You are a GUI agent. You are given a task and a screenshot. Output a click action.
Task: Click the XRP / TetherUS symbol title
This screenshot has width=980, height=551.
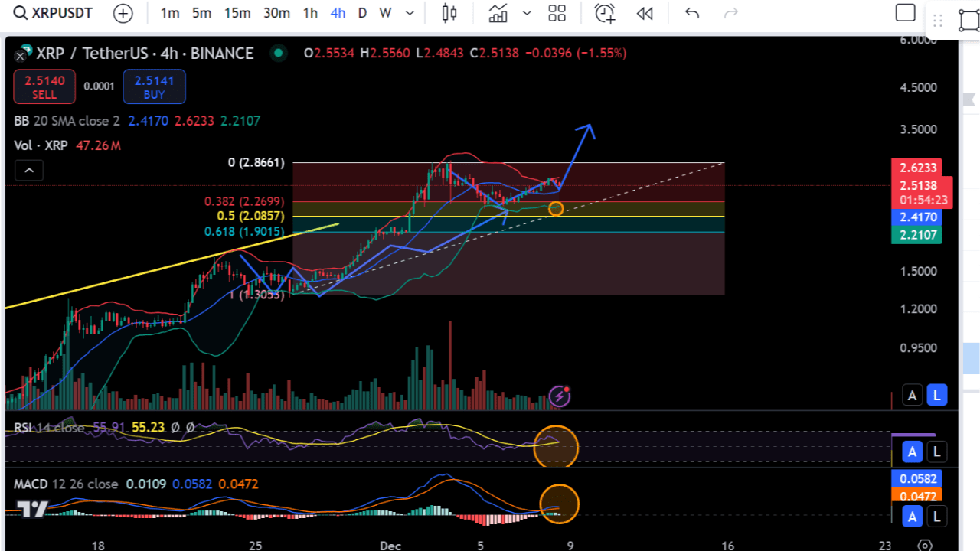click(145, 53)
